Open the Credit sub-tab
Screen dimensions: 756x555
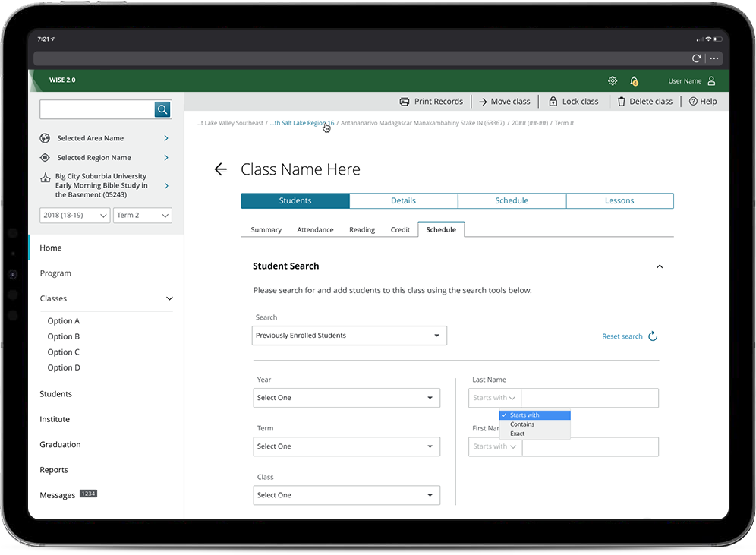(400, 229)
